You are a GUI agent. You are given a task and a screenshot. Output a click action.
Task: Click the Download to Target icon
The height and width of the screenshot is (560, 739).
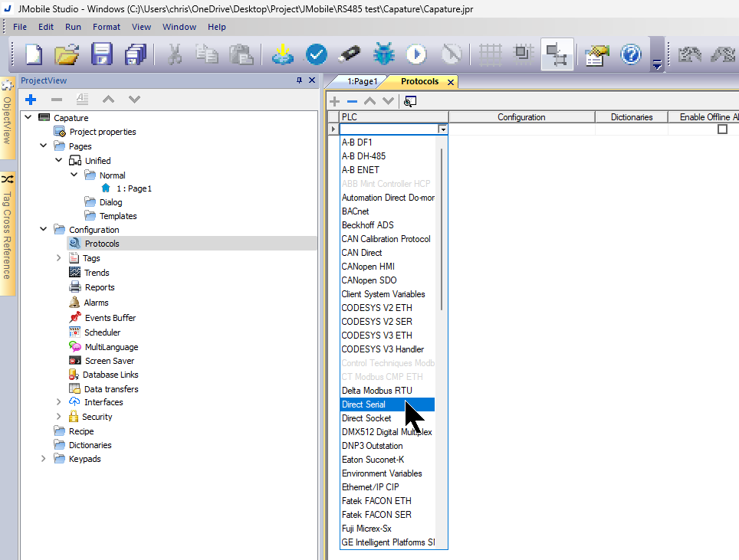(x=282, y=54)
